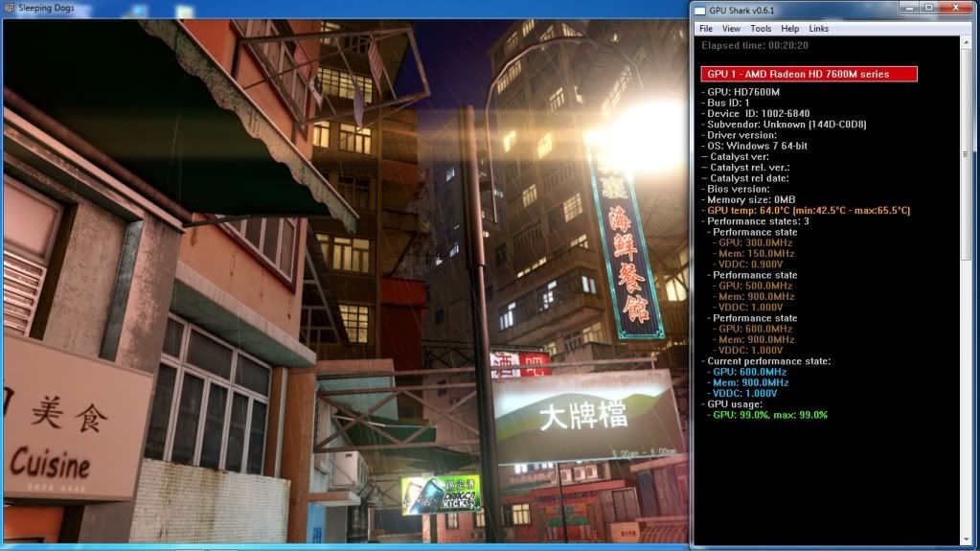Click the GPU: 500.0MHz performance state value
Image resolution: width=980 pixels, height=551 pixels.
(x=753, y=286)
